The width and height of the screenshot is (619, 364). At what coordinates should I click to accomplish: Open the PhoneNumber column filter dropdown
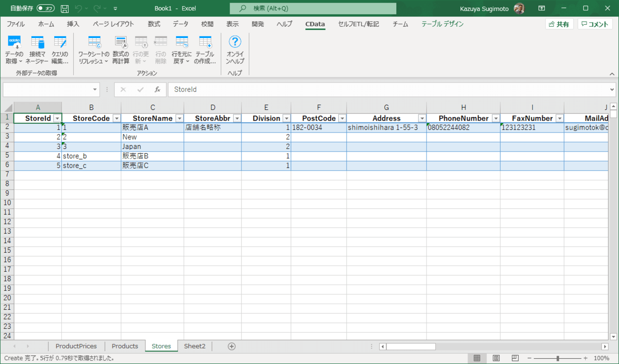point(496,119)
